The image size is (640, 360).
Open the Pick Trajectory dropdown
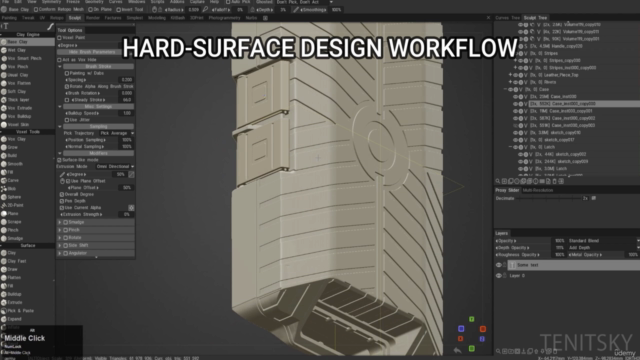coord(117,133)
